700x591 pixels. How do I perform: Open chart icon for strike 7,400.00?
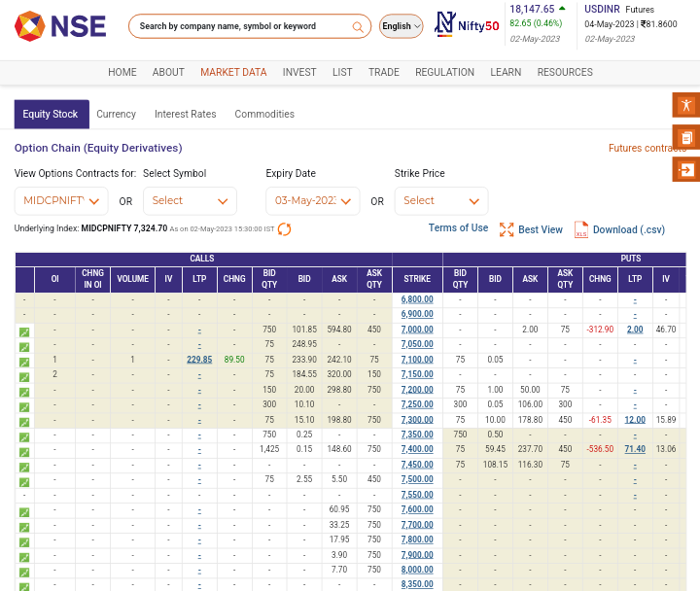pos(24,452)
